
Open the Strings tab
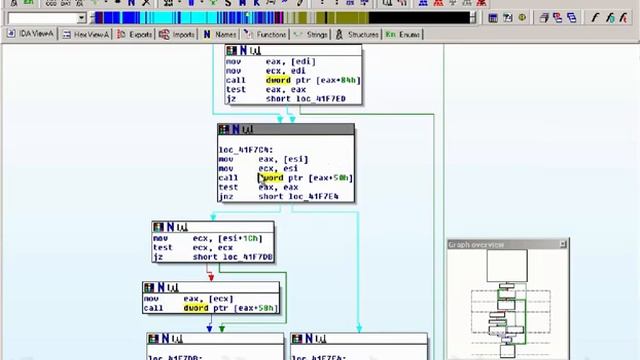(311, 35)
